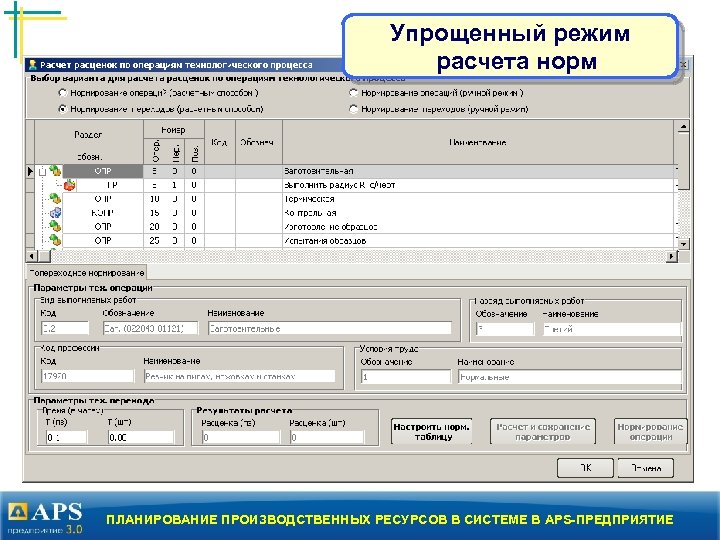This screenshot has height=540, width=720.
Task: Click the Разряд выполняемых работ Обозначение field
Action: (x=505, y=329)
